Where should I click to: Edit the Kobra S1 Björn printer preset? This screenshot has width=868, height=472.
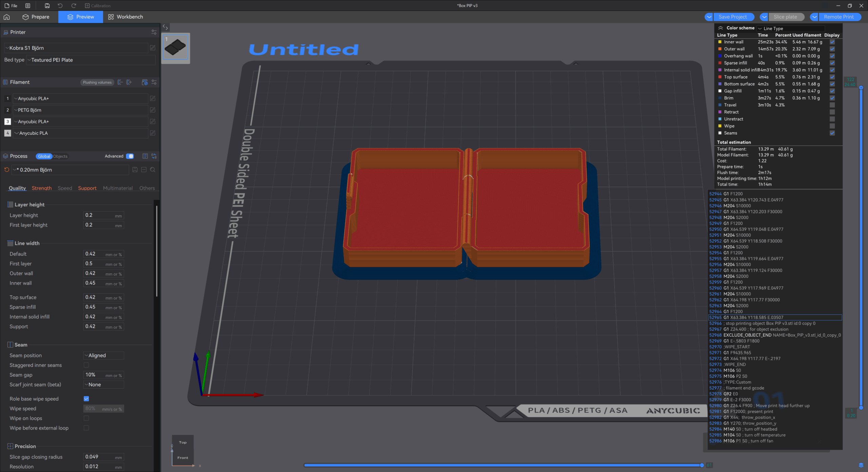153,48
